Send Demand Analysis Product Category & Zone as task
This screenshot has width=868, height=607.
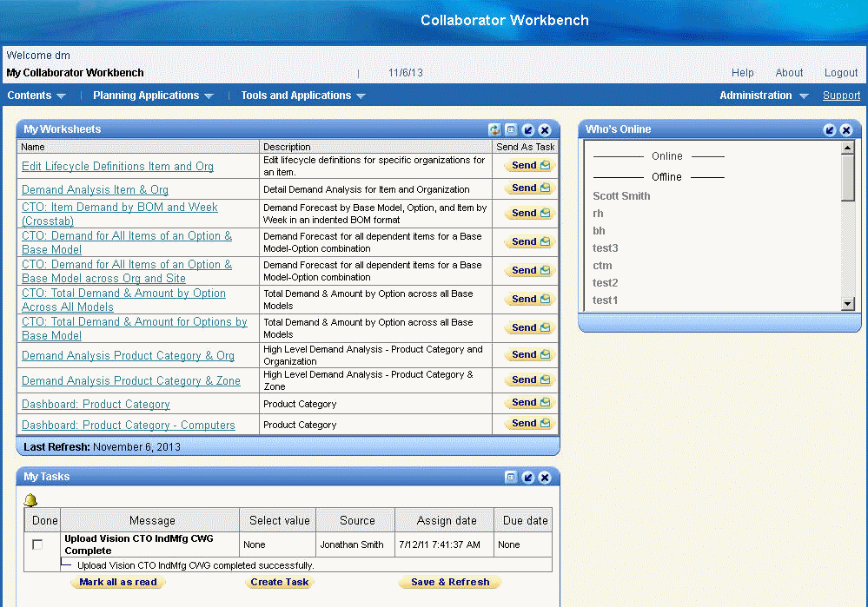(530, 380)
